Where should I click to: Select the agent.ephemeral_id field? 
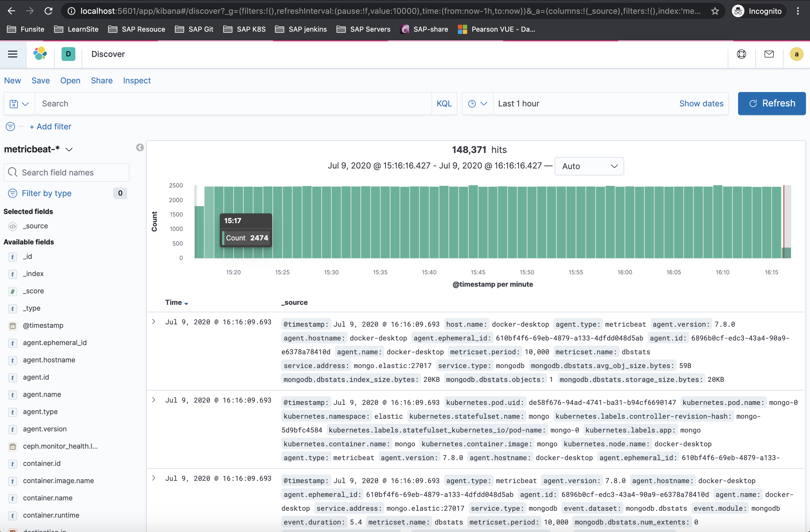pyautogui.click(x=55, y=343)
